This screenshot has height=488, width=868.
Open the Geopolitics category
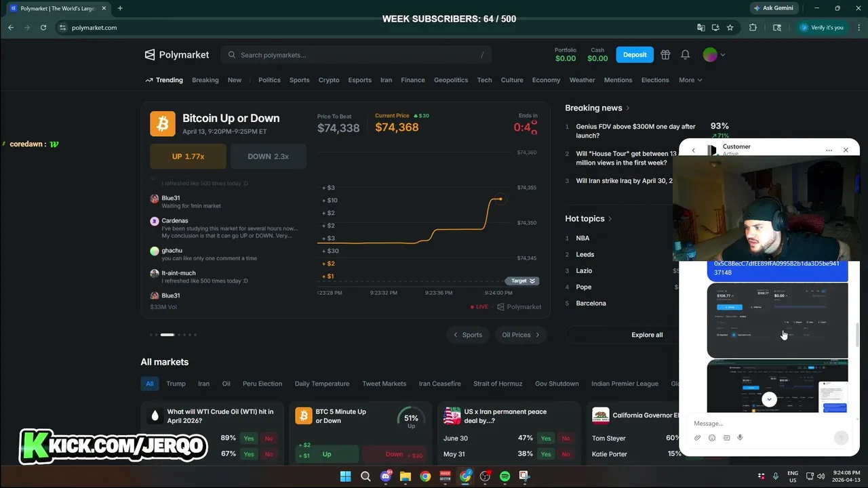pyautogui.click(x=451, y=80)
